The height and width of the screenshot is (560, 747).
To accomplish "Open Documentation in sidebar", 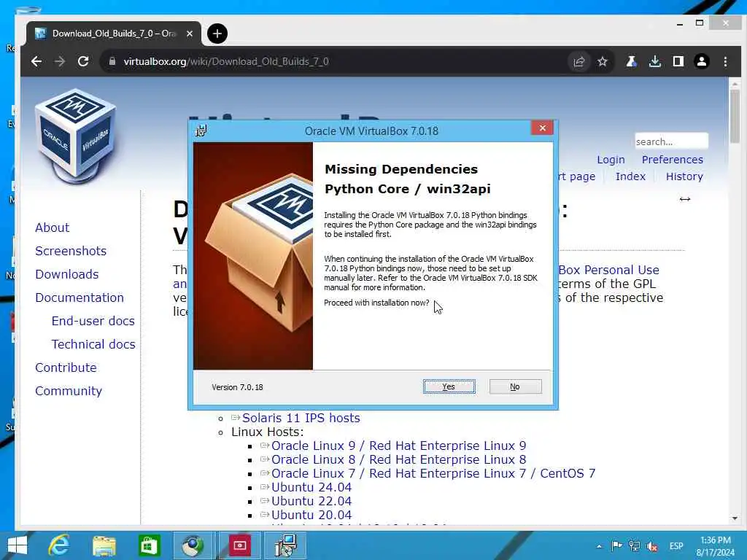I will click(80, 297).
